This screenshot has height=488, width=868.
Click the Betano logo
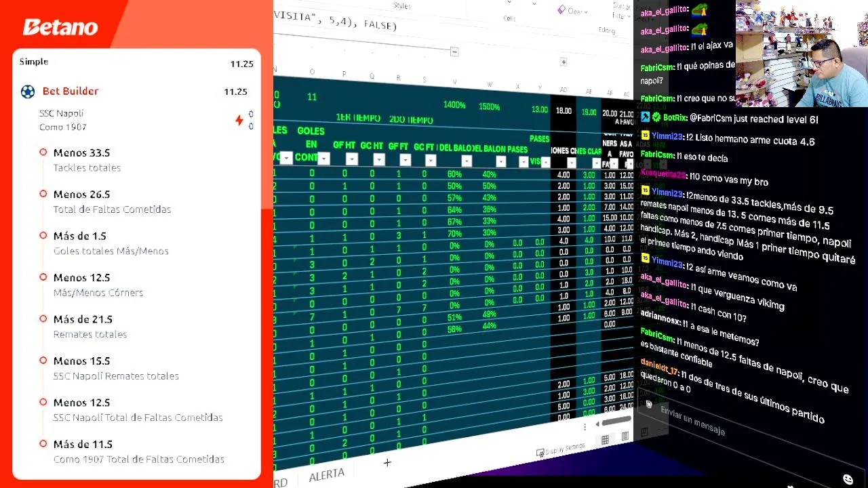60,27
